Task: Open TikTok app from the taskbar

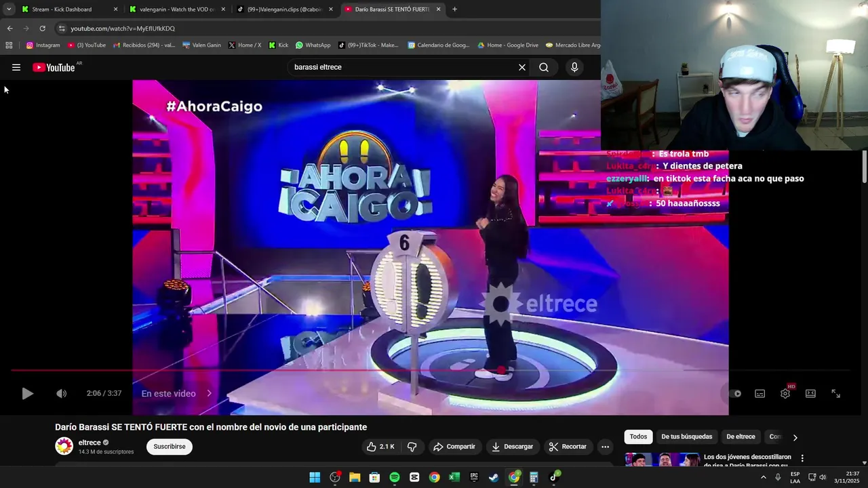Action: tap(554, 477)
